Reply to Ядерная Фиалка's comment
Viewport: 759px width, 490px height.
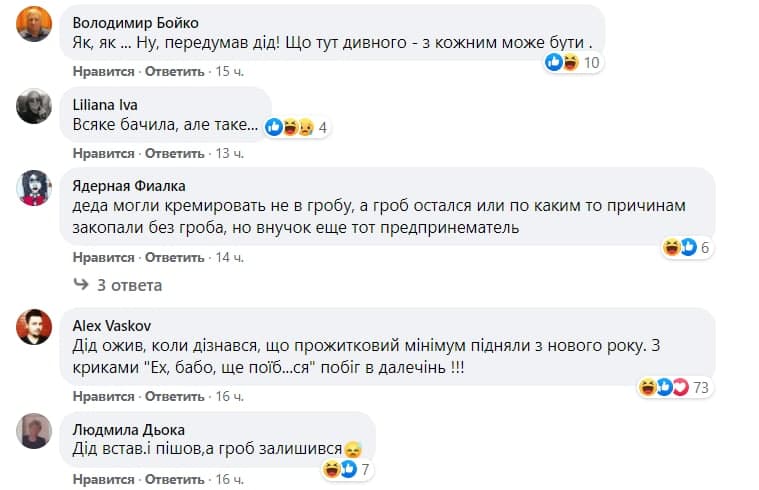pos(174,257)
